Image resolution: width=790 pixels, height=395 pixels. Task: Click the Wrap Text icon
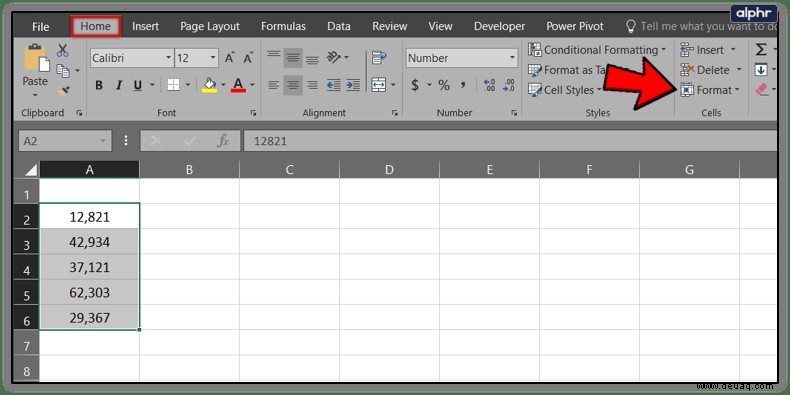pos(378,57)
